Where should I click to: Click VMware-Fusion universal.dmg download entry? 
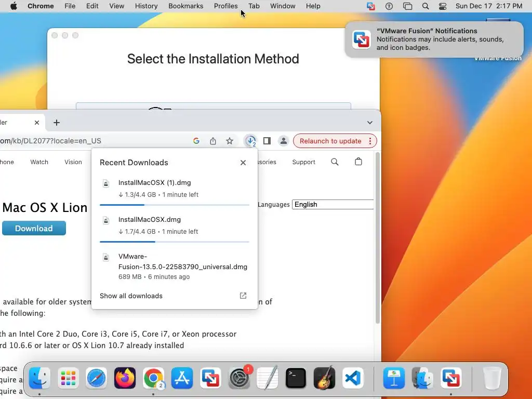coord(175,267)
